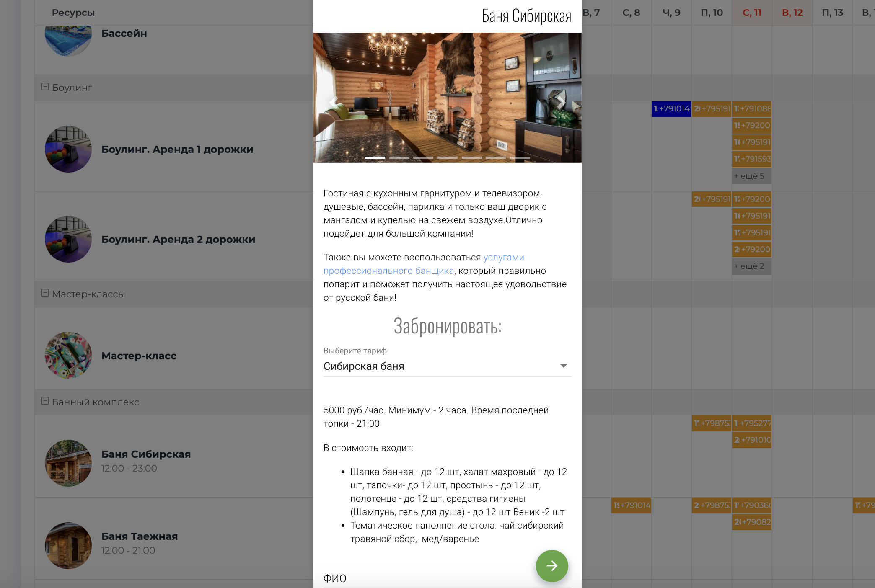Collapse the Боулинг group
Image resolution: width=875 pixels, height=588 pixels.
click(45, 87)
